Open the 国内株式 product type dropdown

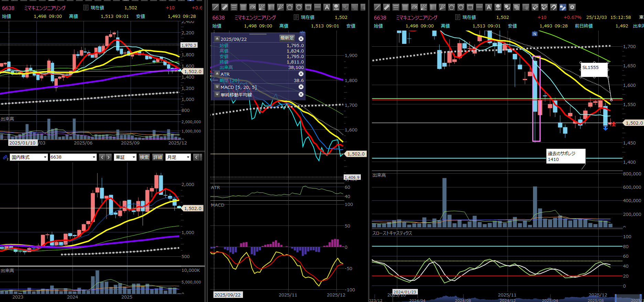point(29,157)
